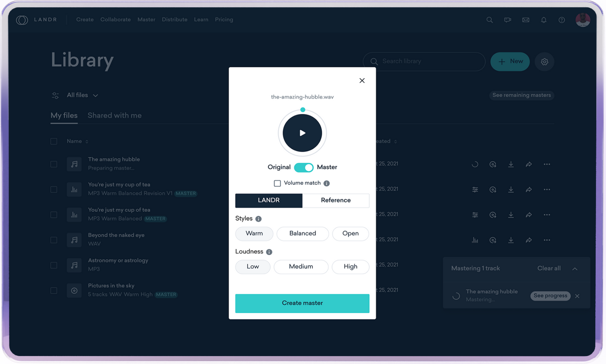The image size is (606, 364).
Task: Choose the Balanced style
Action: coord(303,233)
